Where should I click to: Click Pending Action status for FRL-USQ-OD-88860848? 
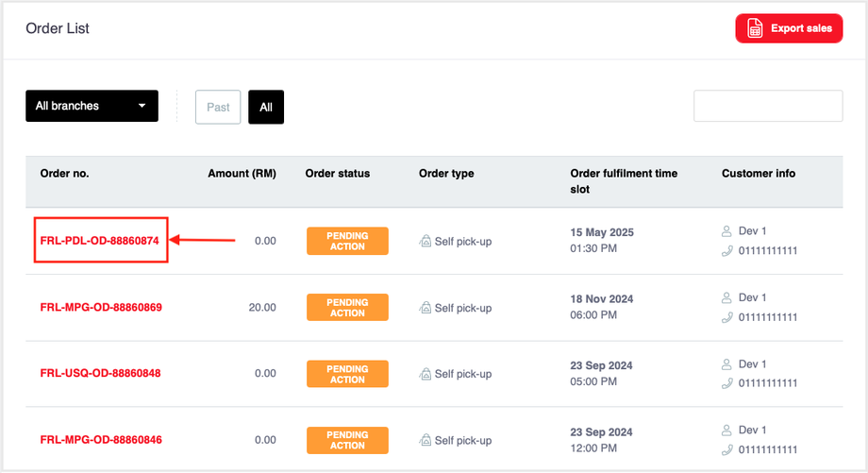pyautogui.click(x=347, y=374)
